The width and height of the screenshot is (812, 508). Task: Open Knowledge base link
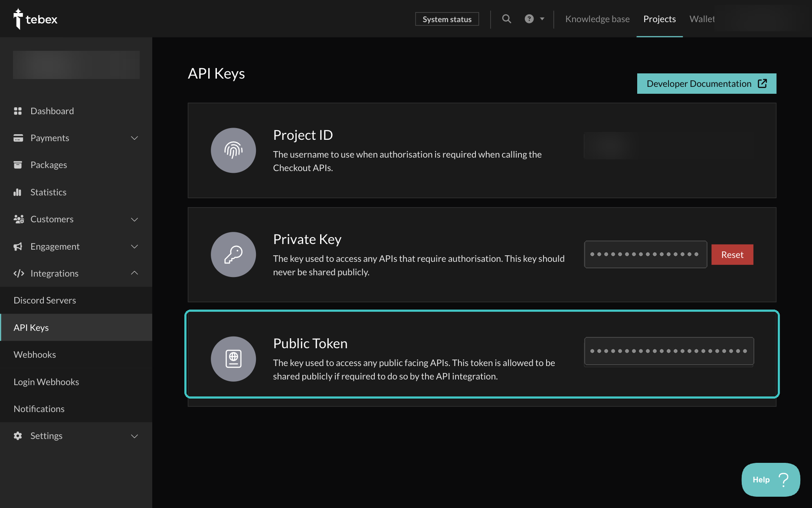(x=597, y=19)
